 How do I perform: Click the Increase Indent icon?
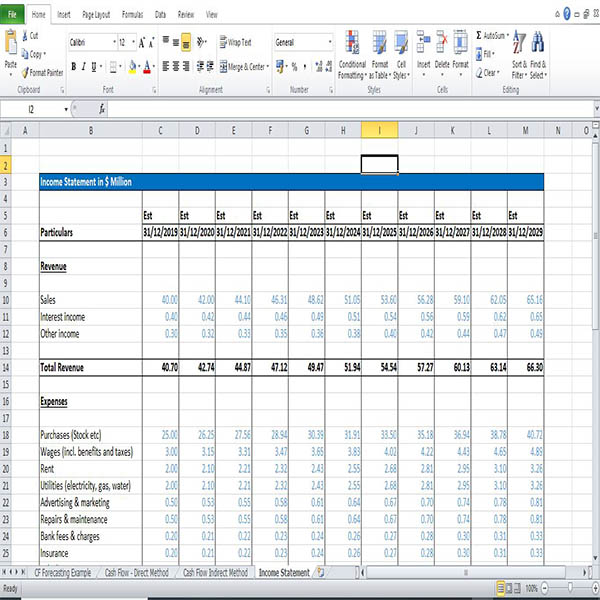coord(210,67)
